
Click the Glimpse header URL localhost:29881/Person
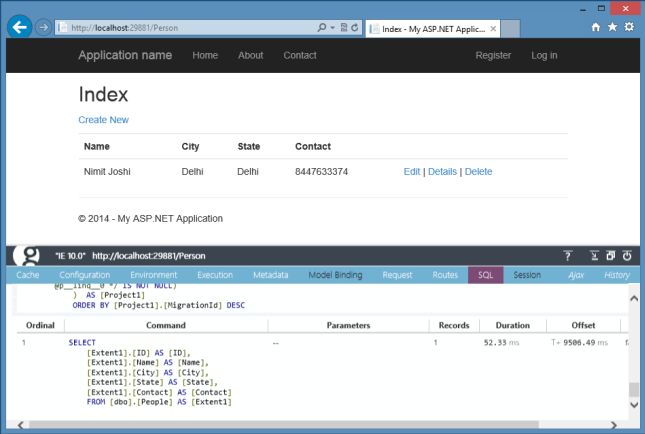tap(148, 256)
